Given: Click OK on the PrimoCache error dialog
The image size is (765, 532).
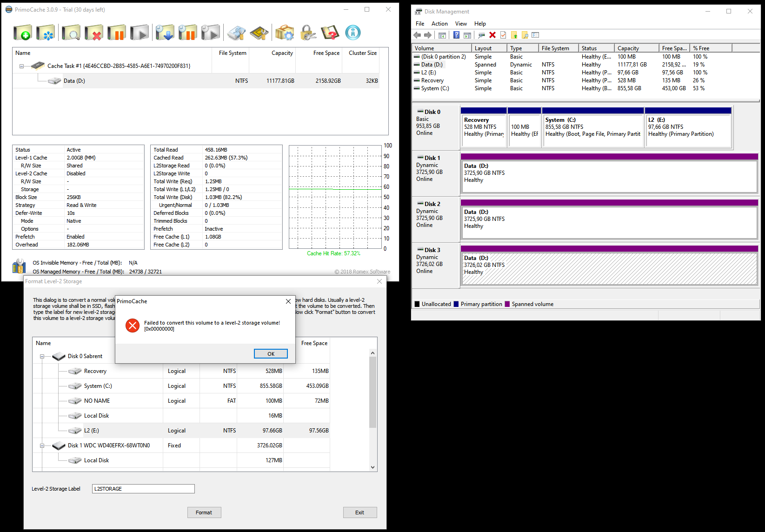Looking at the screenshot, I should pos(271,354).
